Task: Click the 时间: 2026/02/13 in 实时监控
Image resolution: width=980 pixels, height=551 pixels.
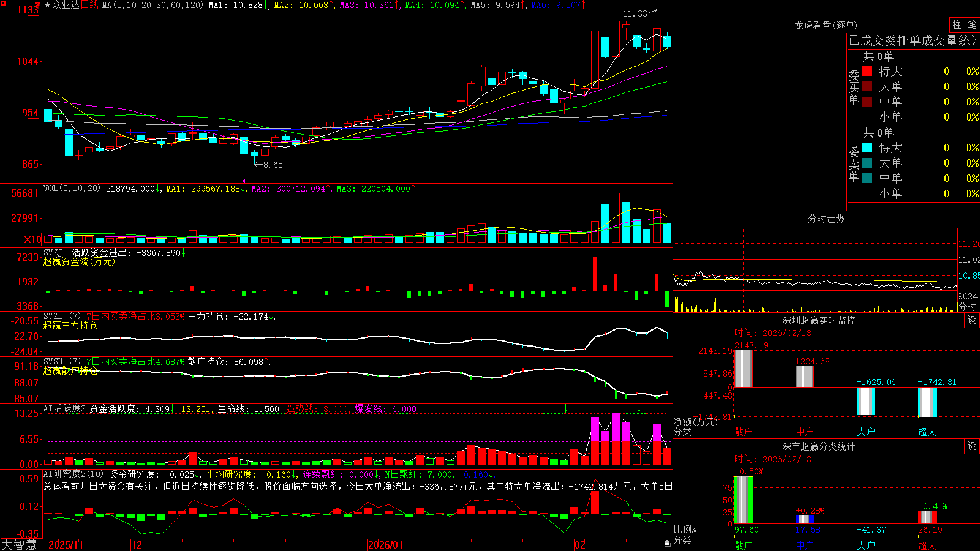Action: click(772, 333)
